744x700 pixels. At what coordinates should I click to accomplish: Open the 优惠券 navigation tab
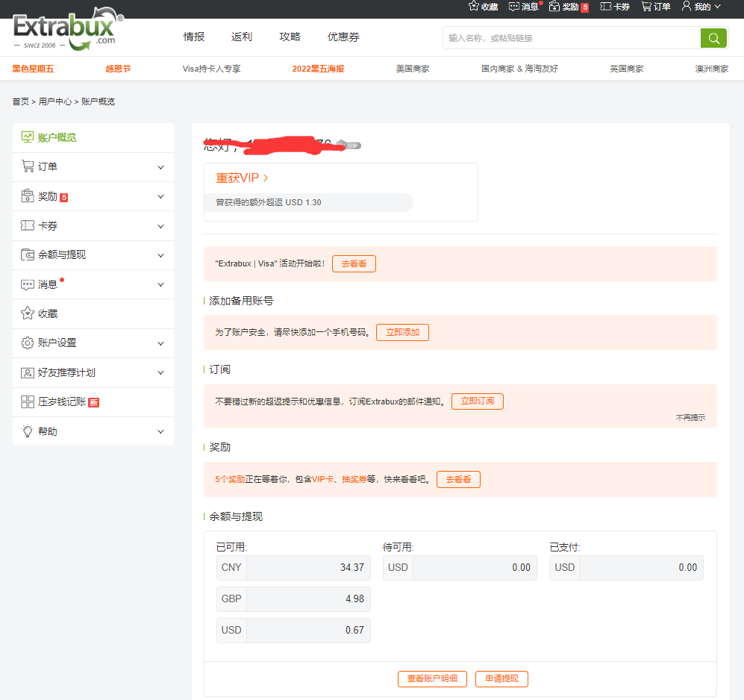[343, 37]
